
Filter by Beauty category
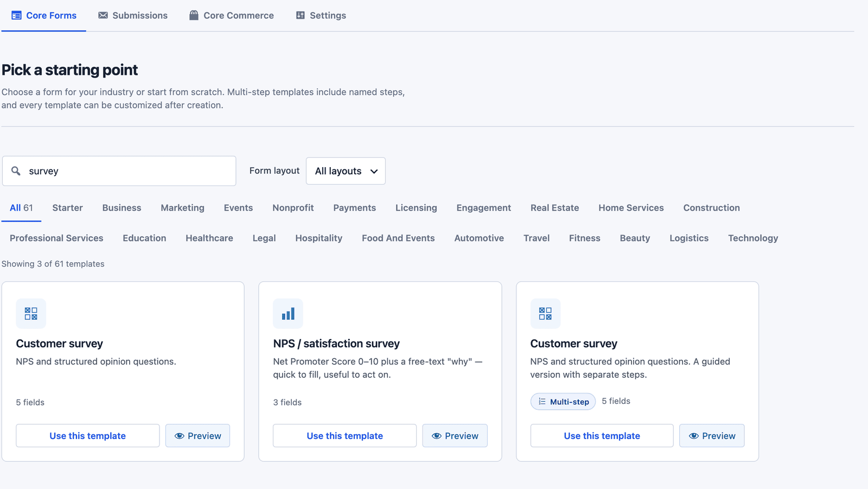[x=635, y=238]
